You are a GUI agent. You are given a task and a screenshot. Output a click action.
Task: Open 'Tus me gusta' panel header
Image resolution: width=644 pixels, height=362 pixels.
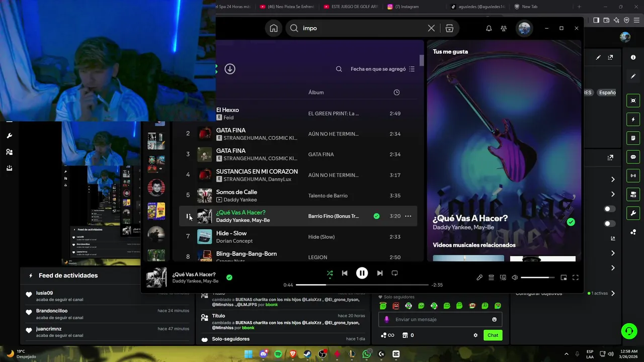pyautogui.click(x=450, y=51)
